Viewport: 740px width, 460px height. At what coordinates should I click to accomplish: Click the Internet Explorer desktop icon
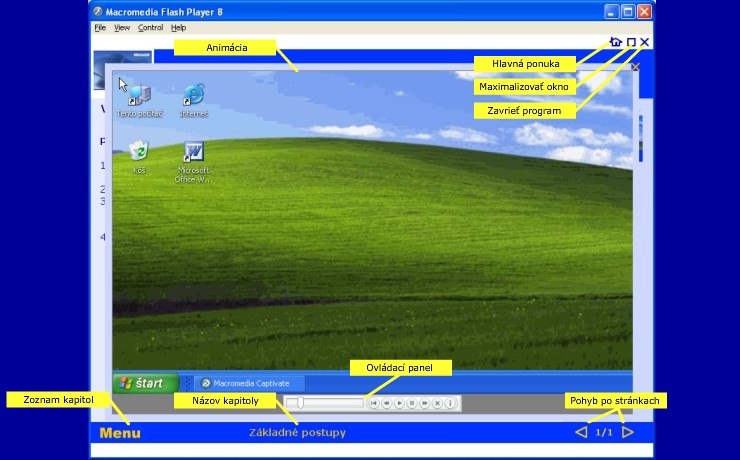tap(193, 100)
